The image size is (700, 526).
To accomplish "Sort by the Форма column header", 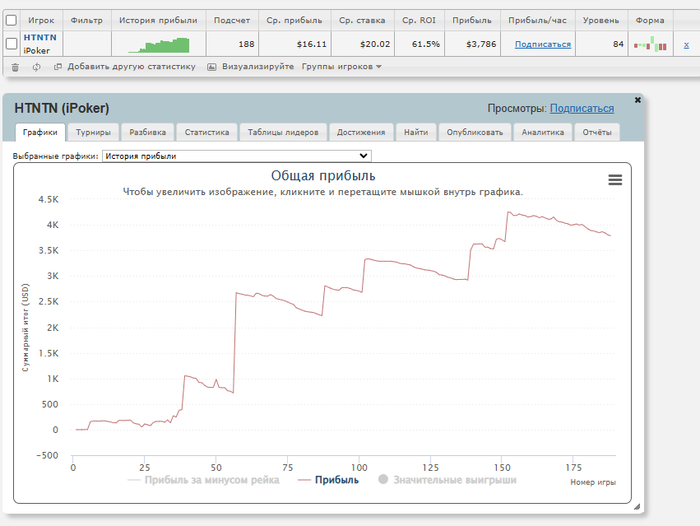I will coord(650,21).
